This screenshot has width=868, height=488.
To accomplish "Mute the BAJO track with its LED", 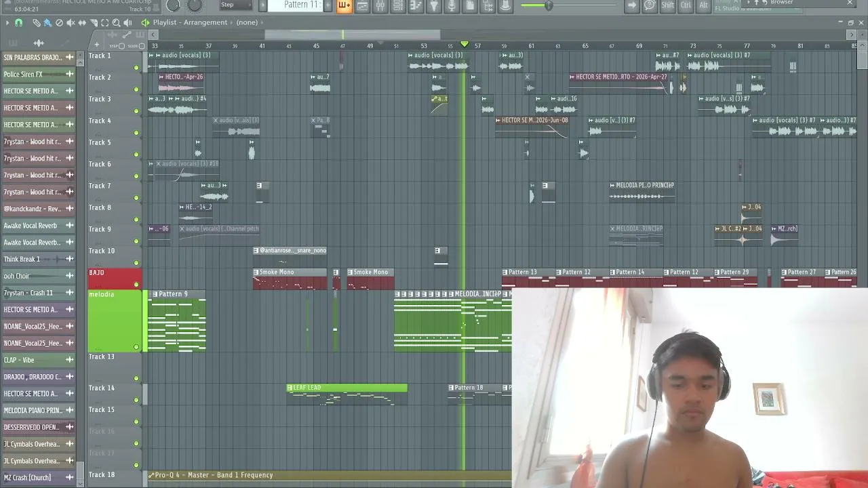I will coord(136,285).
